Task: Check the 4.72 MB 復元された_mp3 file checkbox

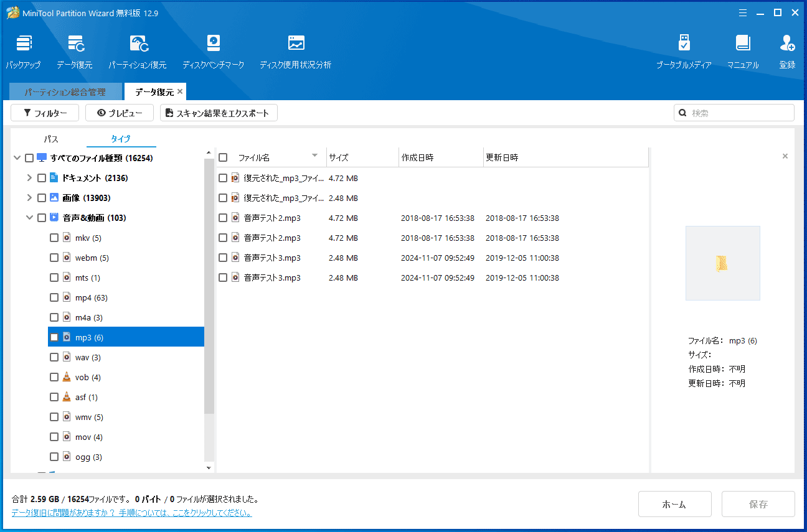Action: tap(223, 178)
